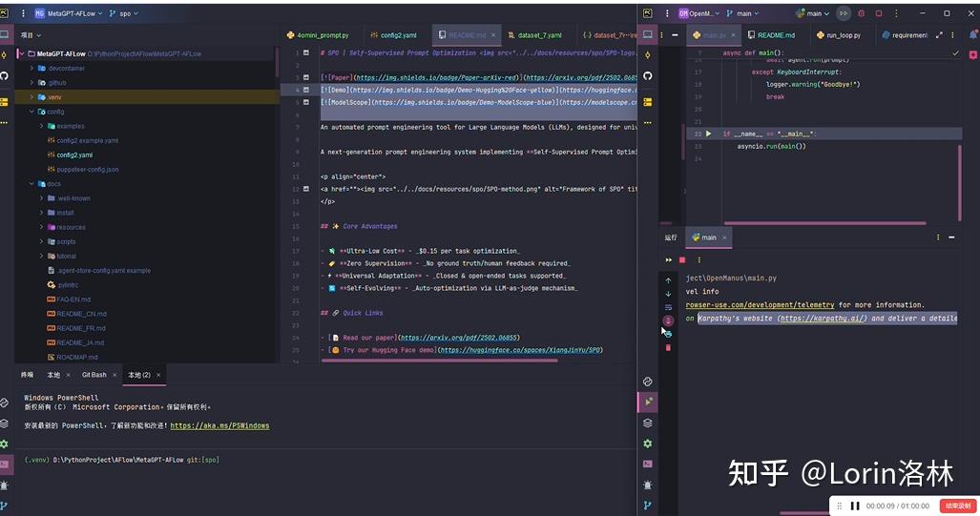Click the GitHub icon in left sidebar

point(5,75)
